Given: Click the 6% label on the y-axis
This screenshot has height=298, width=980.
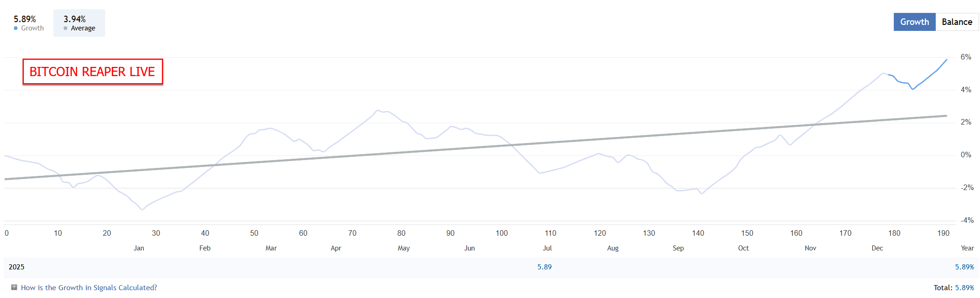Looking at the screenshot, I should click(x=966, y=57).
